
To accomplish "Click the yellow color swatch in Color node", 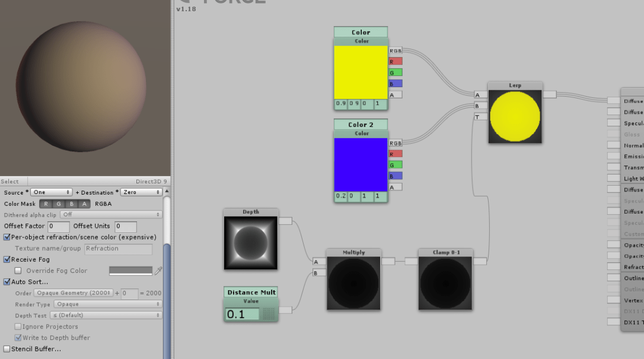I will (361, 72).
